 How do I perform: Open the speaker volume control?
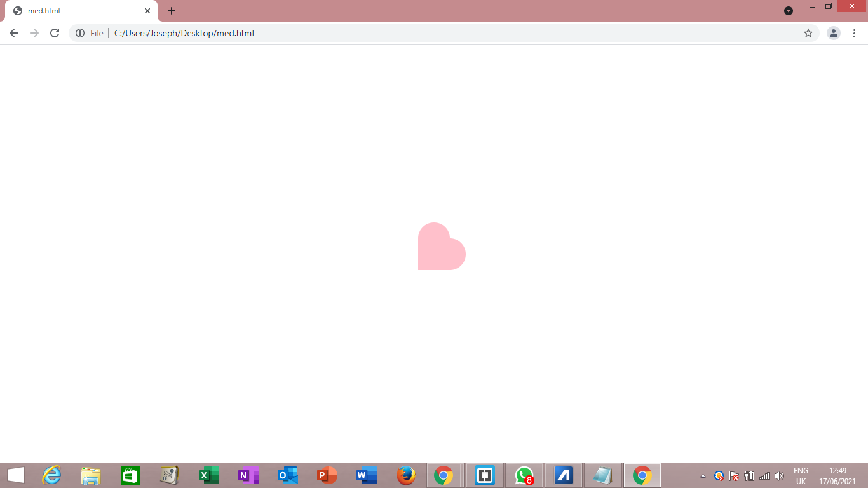[x=779, y=475]
